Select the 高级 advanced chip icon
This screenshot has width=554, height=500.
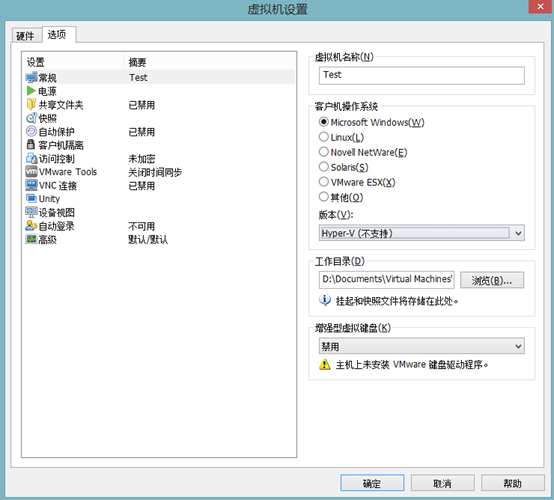(31, 239)
